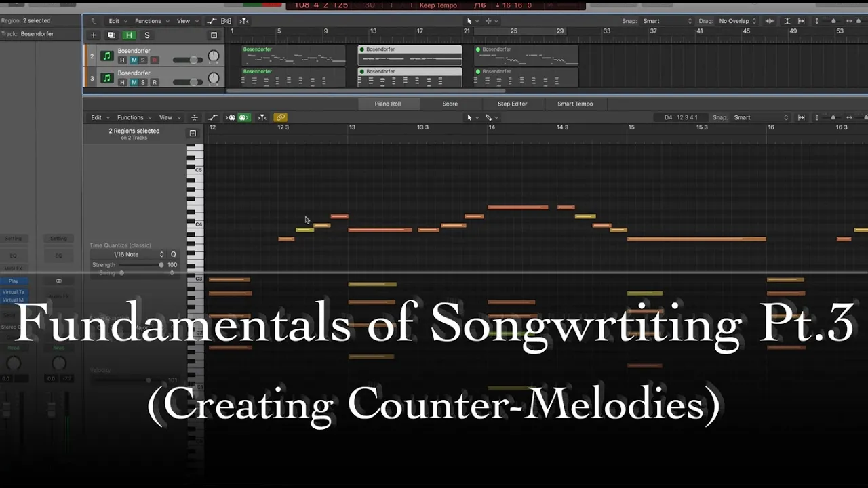The width and height of the screenshot is (868, 488).
Task: Click piano roll catch playhead icon
Action: 262,117
